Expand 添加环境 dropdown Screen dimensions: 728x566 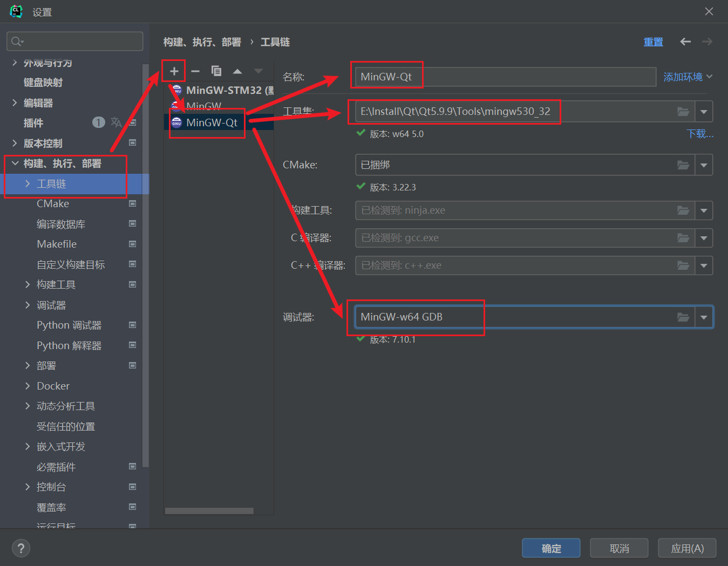(688, 77)
